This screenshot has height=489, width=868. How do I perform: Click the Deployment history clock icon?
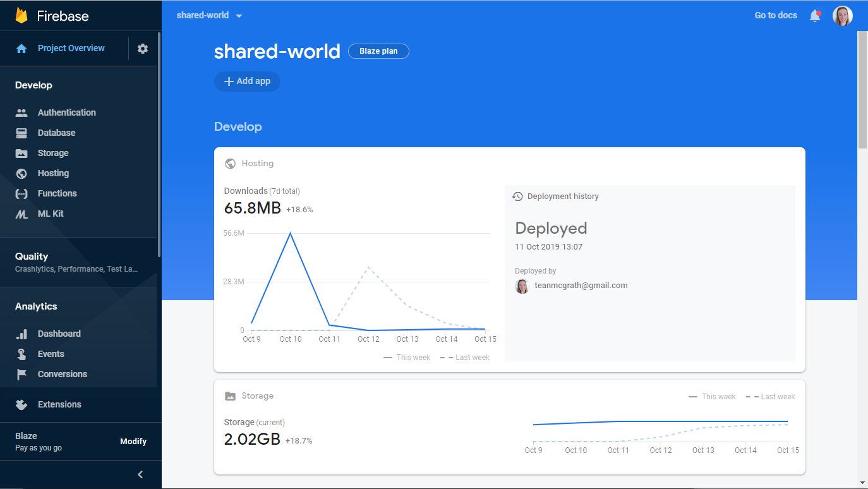tap(517, 196)
